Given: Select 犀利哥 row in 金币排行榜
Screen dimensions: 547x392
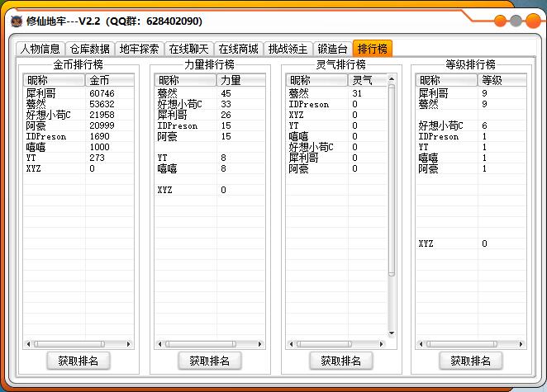Looking at the screenshot, I should point(78,93).
